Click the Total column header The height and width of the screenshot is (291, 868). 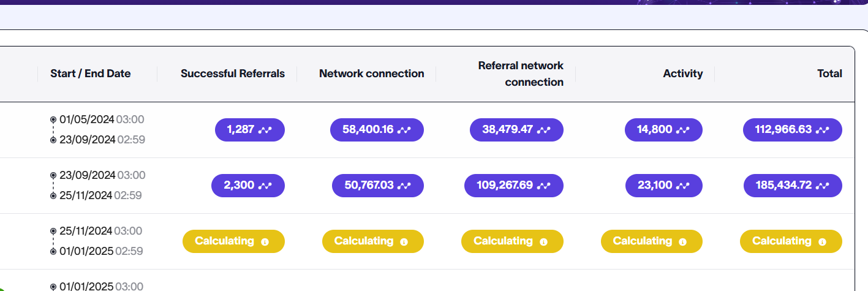(829, 74)
